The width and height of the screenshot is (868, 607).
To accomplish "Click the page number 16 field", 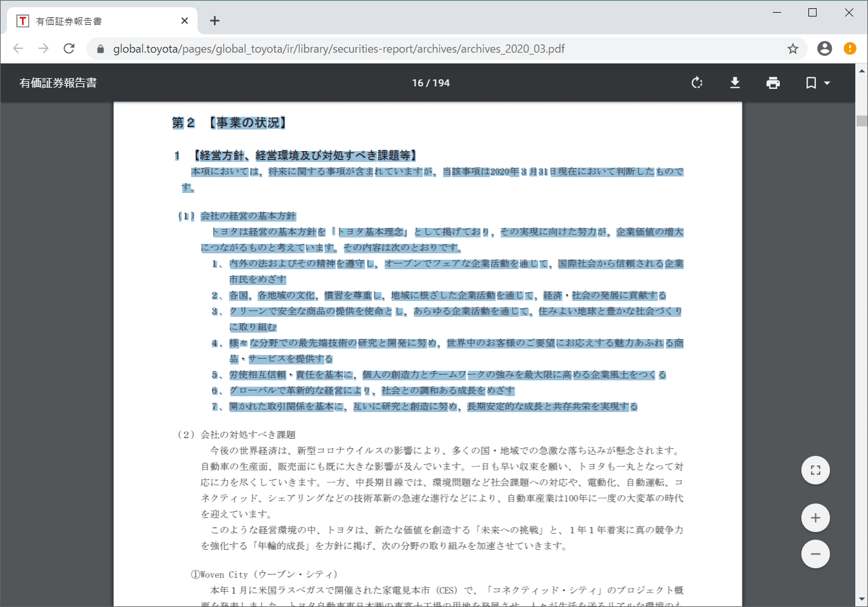I will 418,83.
